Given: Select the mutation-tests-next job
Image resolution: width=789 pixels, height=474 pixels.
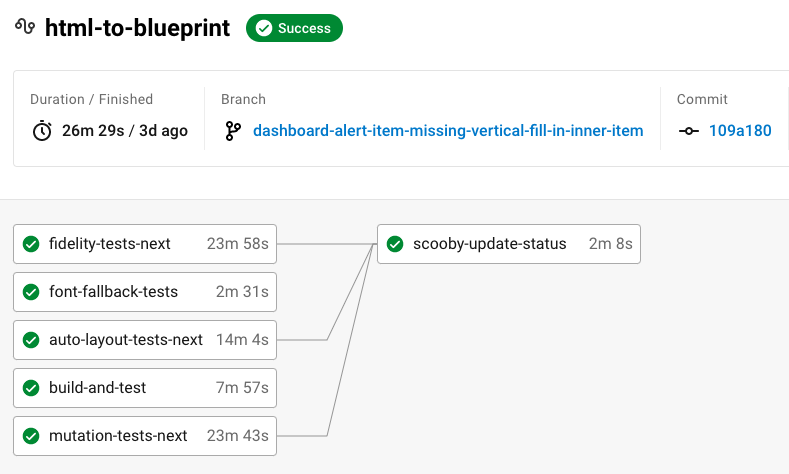Looking at the screenshot, I should click(118, 436).
